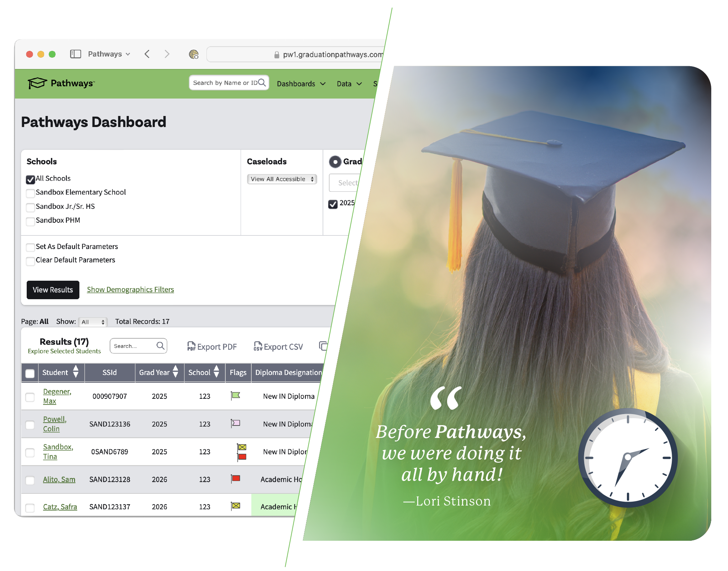Click SSId 000907907 cell
728x571 pixels.
tap(110, 396)
